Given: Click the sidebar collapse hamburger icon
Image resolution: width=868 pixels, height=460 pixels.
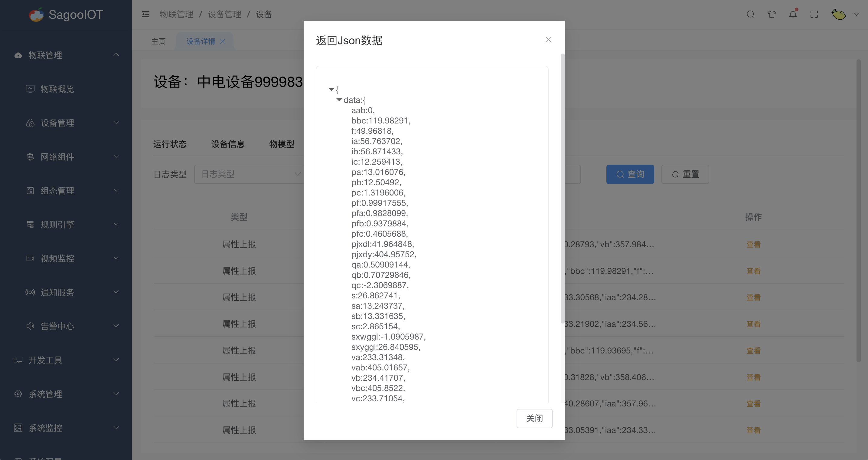Looking at the screenshot, I should coord(145,14).
